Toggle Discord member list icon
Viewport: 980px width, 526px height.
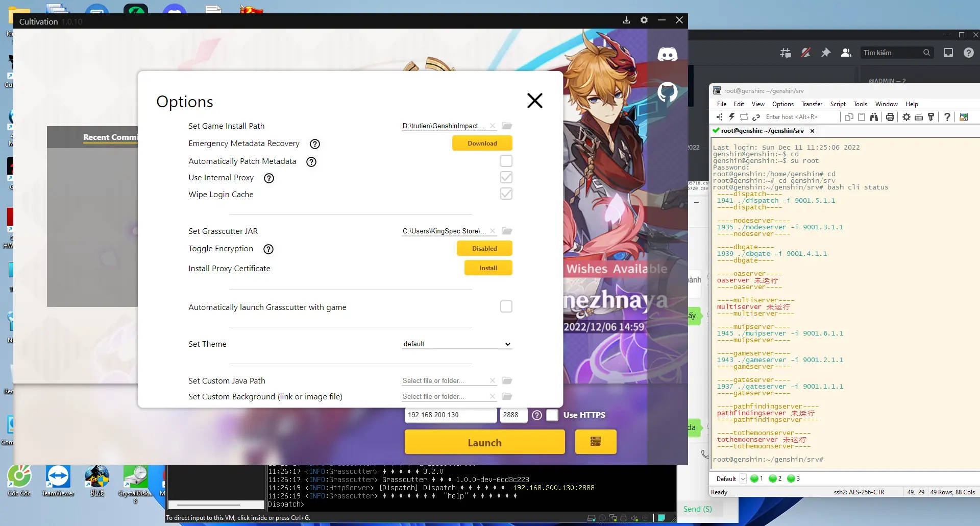846,53
